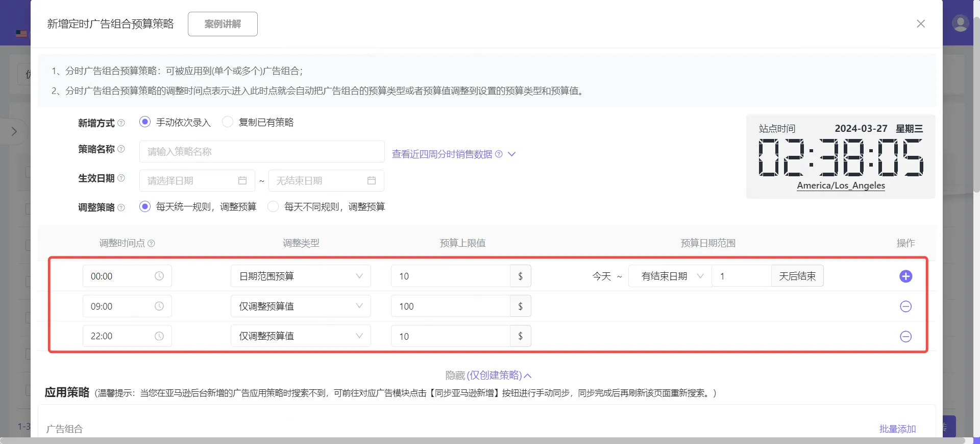Click the blue plus icon to add row
Viewport: 980px width, 444px height.
(x=905, y=276)
